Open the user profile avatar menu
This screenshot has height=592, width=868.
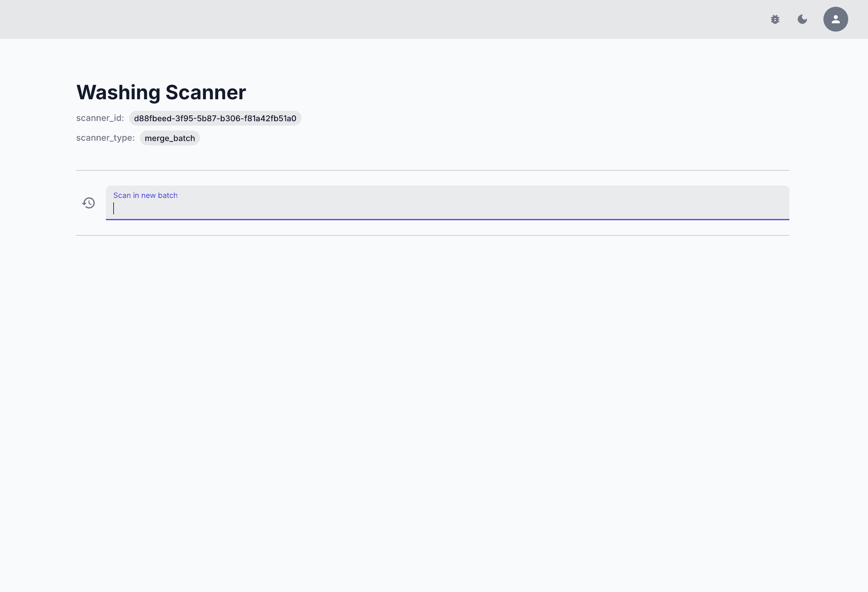[835, 19]
